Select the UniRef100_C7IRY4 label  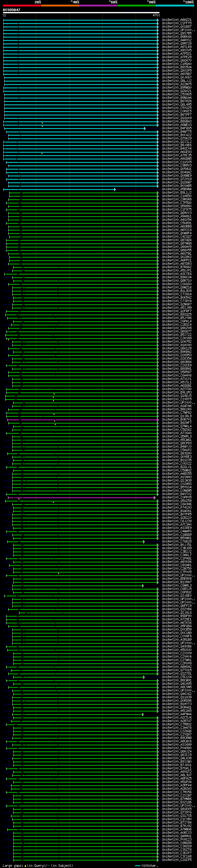[176, 301]
